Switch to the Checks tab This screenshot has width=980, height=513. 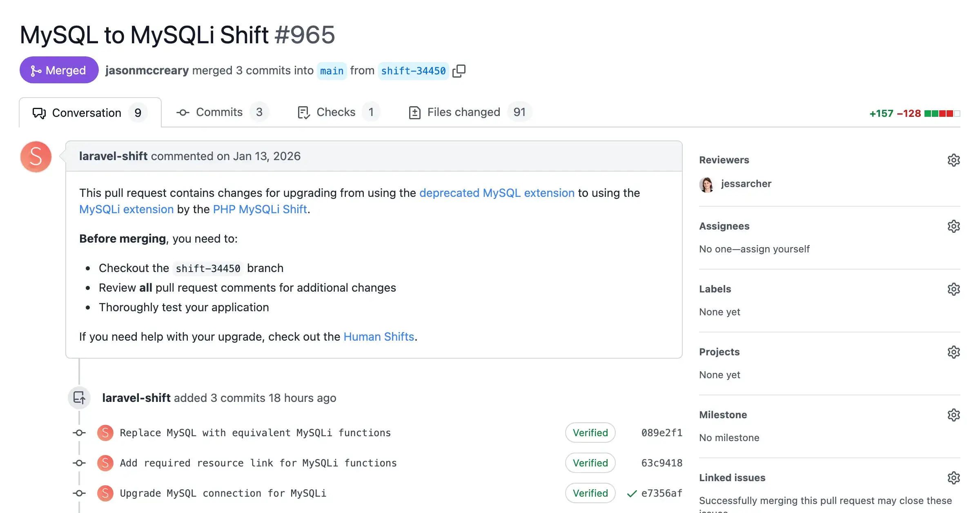336,112
